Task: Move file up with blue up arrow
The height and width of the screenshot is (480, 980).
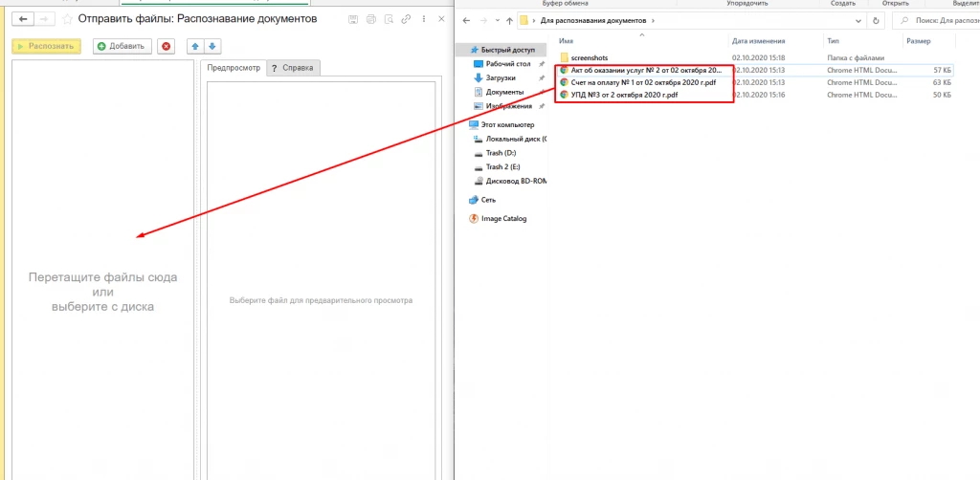Action: [x=195, y=46]
